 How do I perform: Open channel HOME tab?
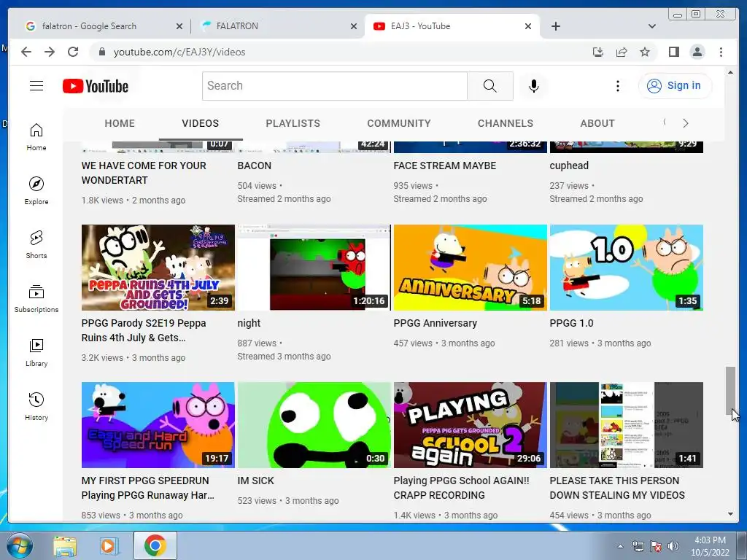point(120,123)
